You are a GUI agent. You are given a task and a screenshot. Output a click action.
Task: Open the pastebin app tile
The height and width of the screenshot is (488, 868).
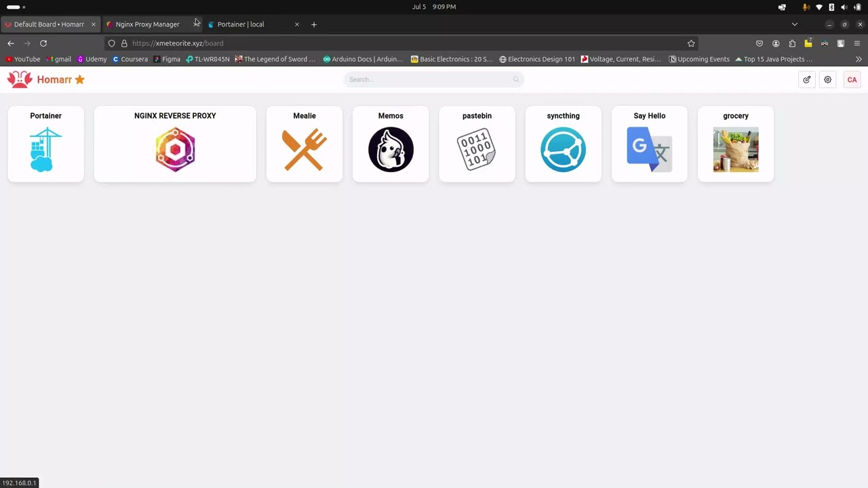tap(477, 144)
